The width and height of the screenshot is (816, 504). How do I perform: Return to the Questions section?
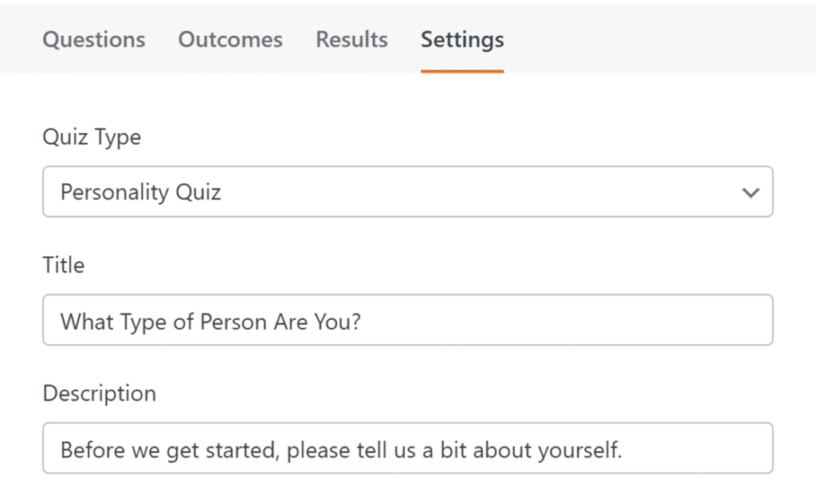[93, 40]
